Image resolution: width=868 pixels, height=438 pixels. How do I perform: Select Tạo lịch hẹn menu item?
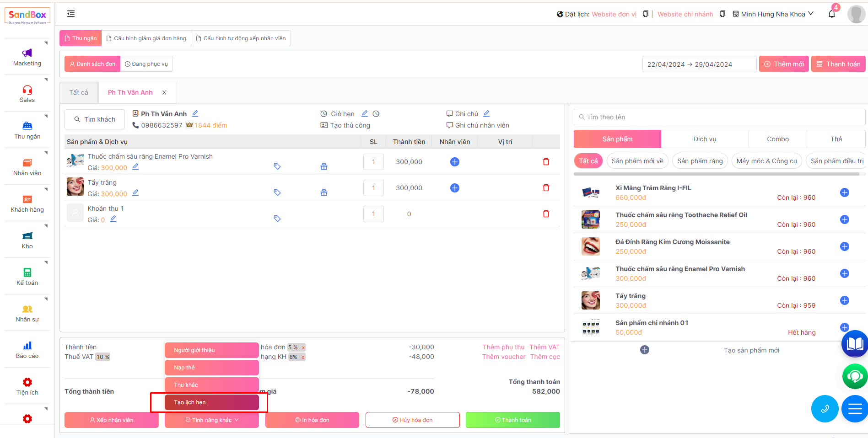(211, 402)
